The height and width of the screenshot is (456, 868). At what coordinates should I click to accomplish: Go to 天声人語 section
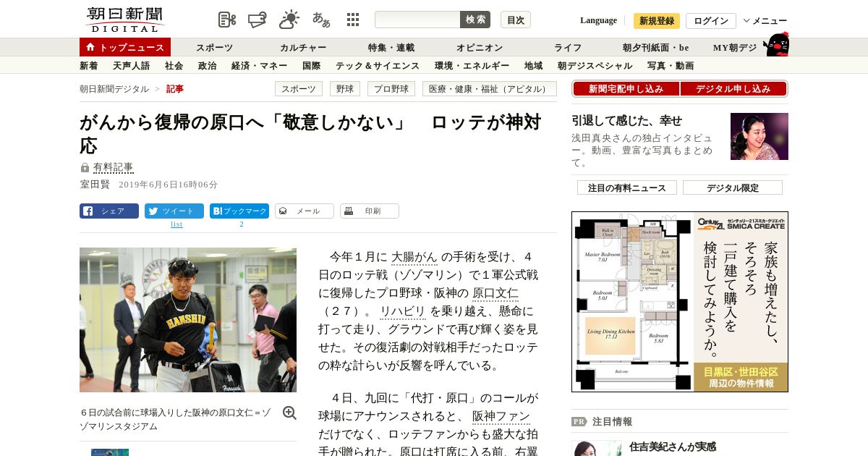132,66
